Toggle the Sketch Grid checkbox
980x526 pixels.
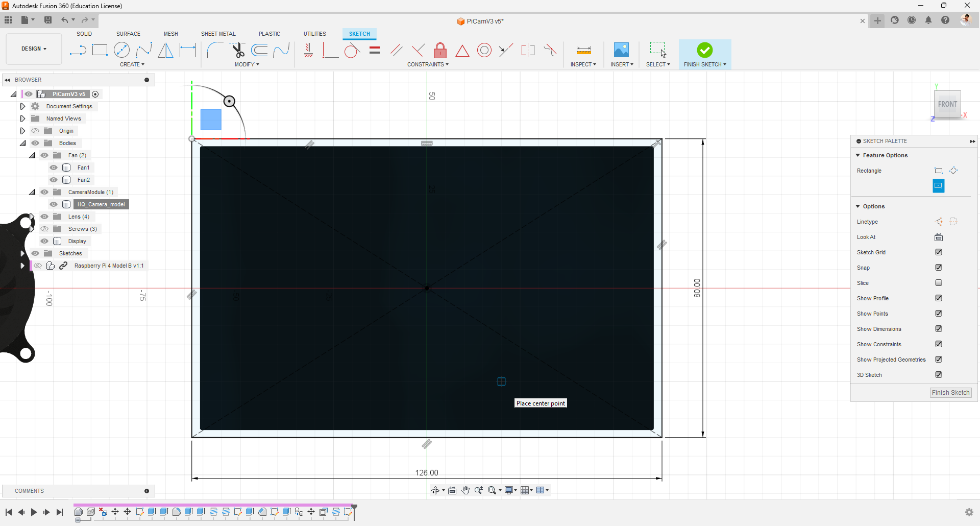[x=939, y=252]
